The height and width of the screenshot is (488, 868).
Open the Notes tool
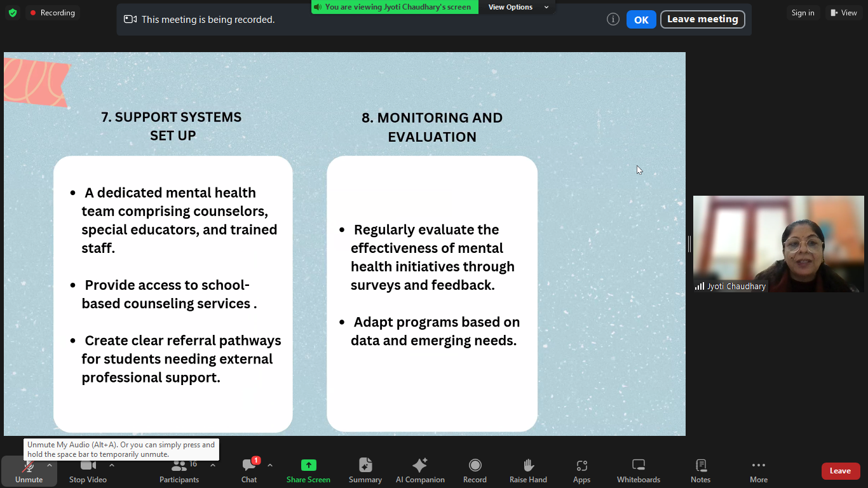(701, 471)
